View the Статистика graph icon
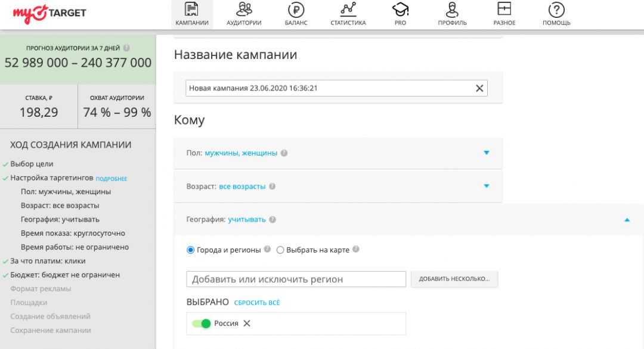This screenshot has width=644, height=349. pyautogui.click(x=347, y=10)
